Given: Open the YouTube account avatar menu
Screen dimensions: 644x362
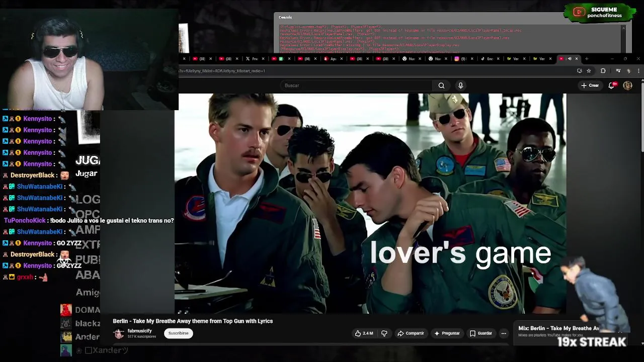Looking at the screenshot, I should [x=627, y=85].
